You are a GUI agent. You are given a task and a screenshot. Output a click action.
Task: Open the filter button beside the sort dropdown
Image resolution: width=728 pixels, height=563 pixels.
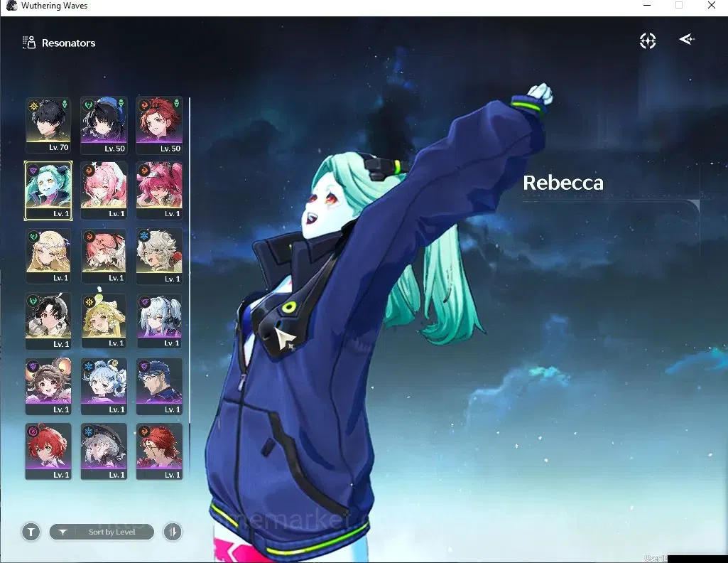point(31,532)
